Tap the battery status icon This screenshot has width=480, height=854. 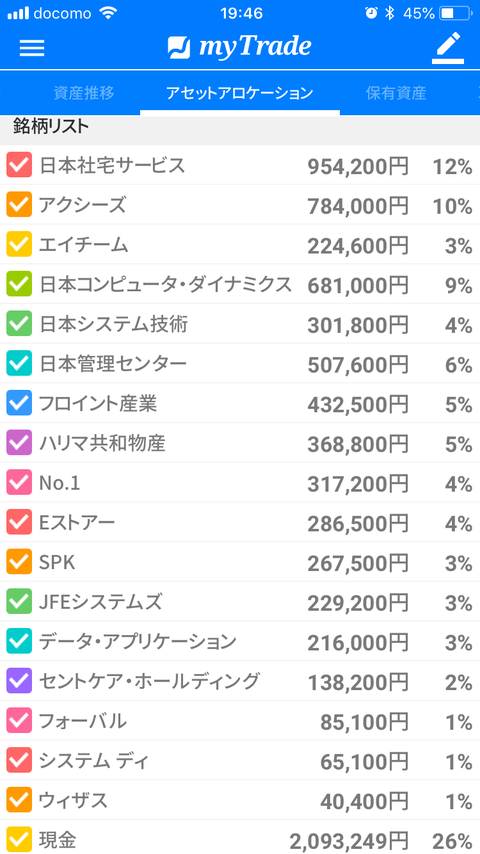click(x=455, y=14)
